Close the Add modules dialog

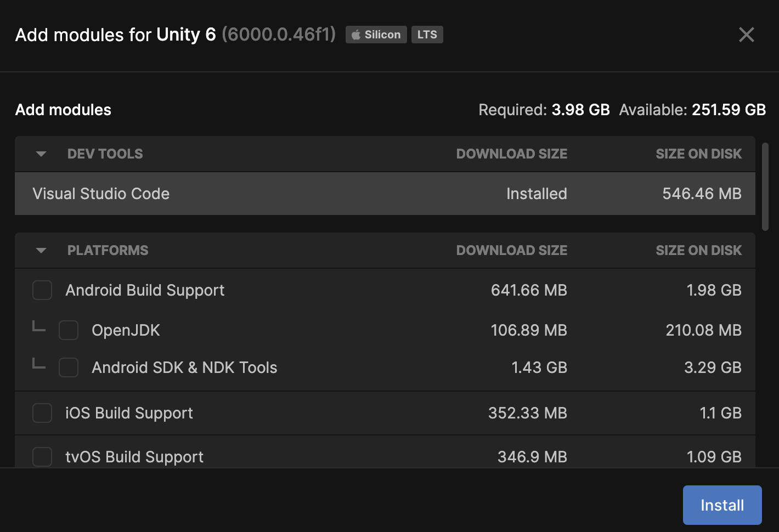747,35
